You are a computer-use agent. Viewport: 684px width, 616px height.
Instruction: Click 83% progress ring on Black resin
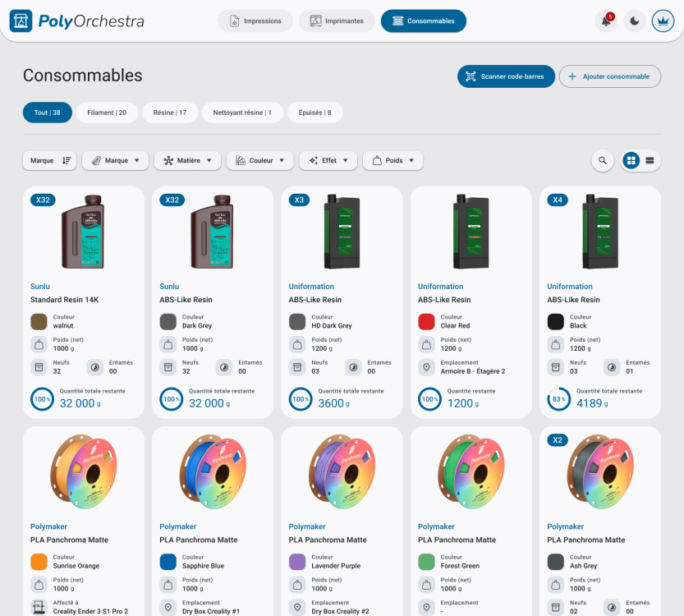click(559, 399)
